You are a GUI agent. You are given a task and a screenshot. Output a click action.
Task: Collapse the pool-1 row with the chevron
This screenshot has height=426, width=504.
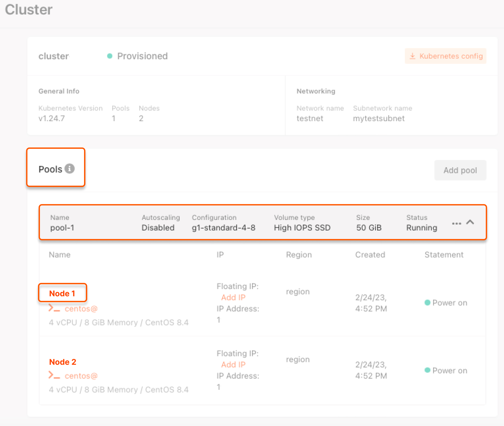(470, 222)
